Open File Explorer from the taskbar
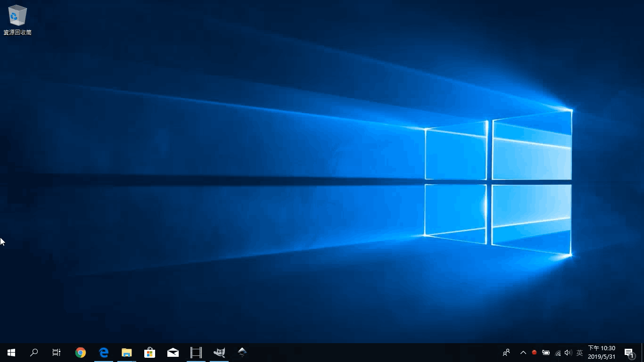 click(x=127, y=353)
